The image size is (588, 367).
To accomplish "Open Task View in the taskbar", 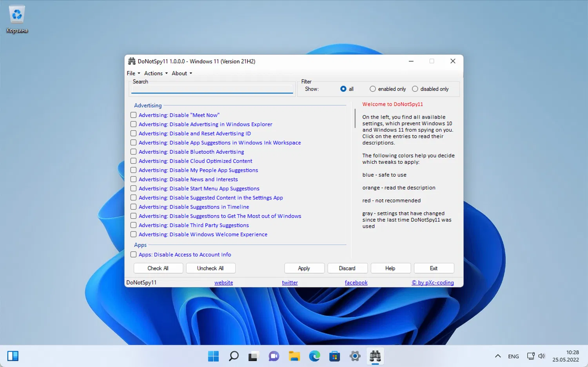I will coord(253,356).
